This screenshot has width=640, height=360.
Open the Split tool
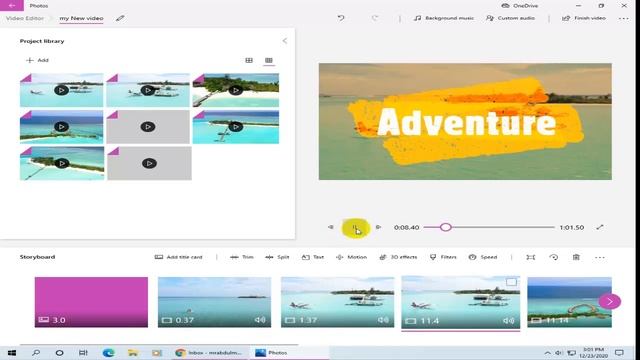click(x=277, y=257)
